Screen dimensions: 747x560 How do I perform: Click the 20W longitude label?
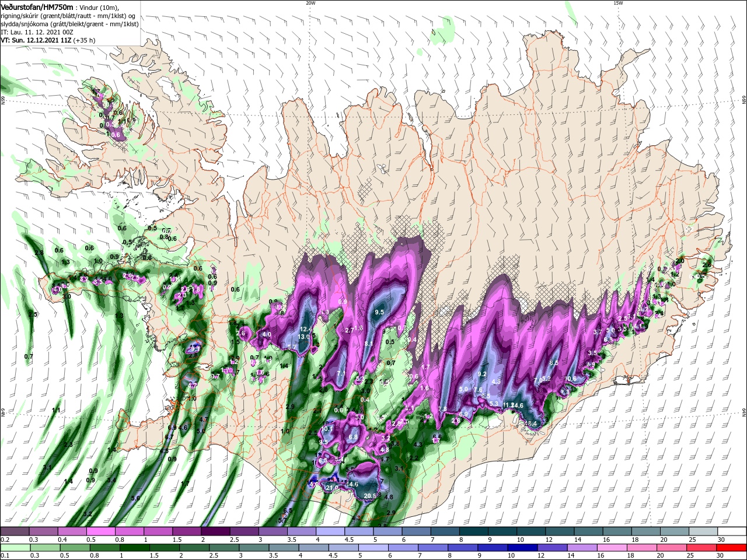pos(310,3)
